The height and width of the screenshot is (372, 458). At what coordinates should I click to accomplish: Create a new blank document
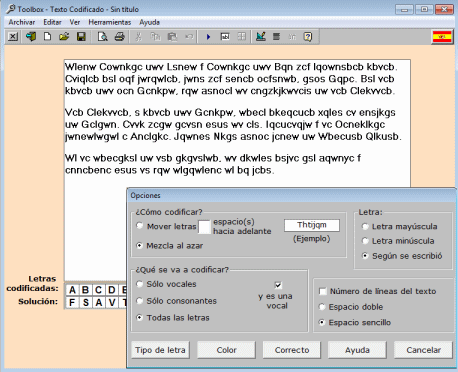[48, 36]
